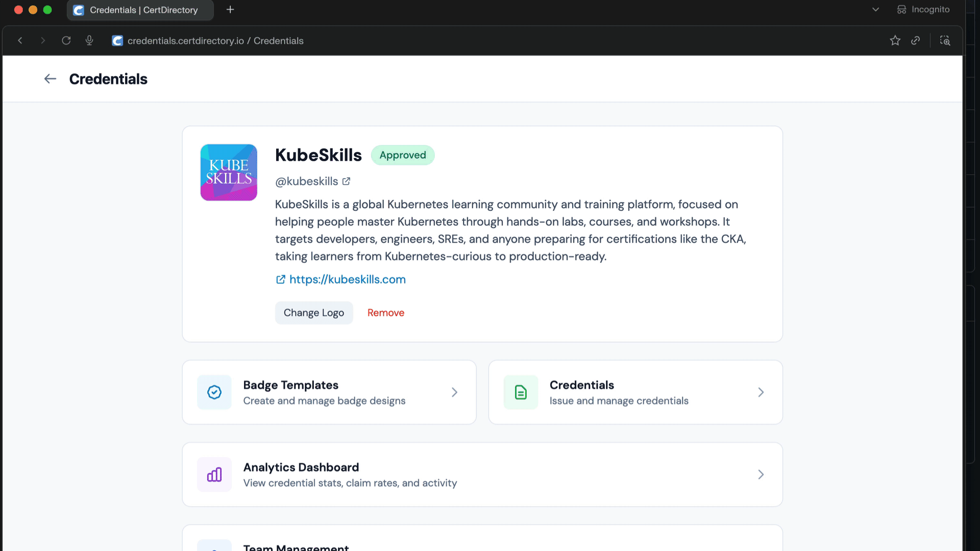Expand Badge Templates with its chevron
Screen dimensions: 980x551
point(454,392)
